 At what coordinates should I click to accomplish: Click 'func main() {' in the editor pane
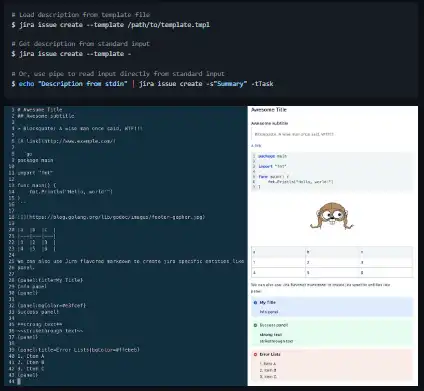(x=37, y=185)
